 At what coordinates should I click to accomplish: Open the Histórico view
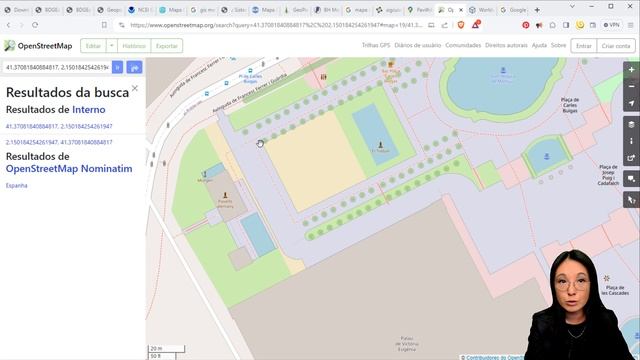pyautogui.click(x=134, y=46)
